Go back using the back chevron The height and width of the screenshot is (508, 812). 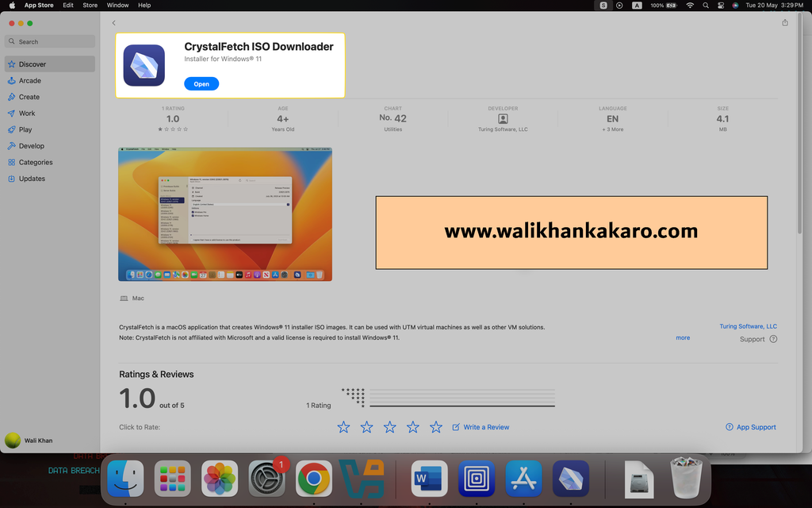(x=114, y=23)
